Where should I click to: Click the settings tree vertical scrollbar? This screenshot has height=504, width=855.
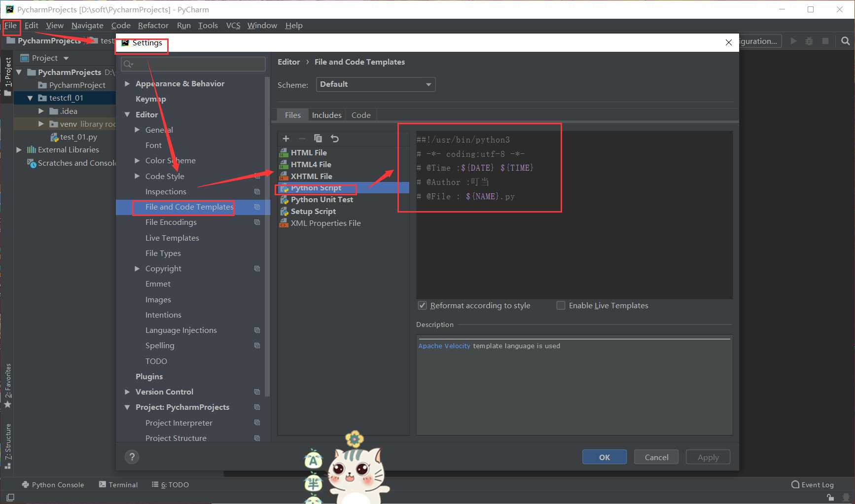point(267,237)
